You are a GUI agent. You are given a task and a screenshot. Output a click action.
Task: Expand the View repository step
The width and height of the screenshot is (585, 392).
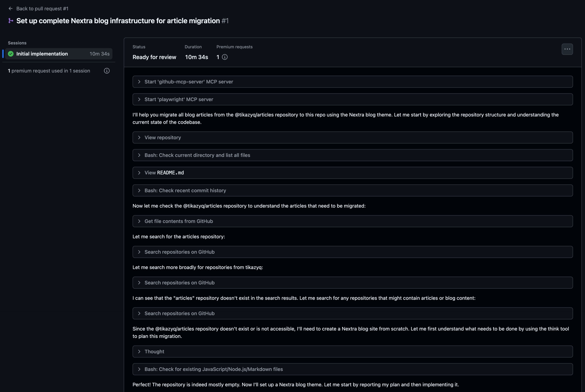click(x=353, y=138)
